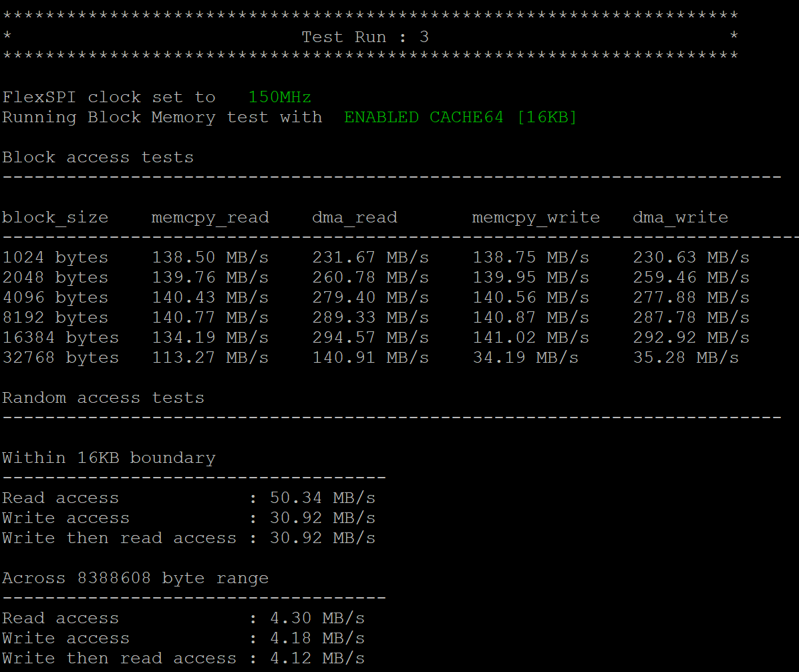Click the "Block access tests" heading

[98, 158]
